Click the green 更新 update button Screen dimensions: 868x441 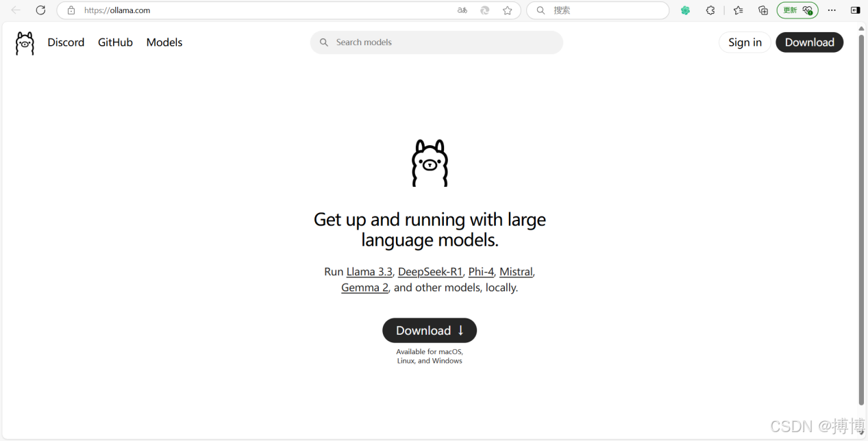coord(797,10)
